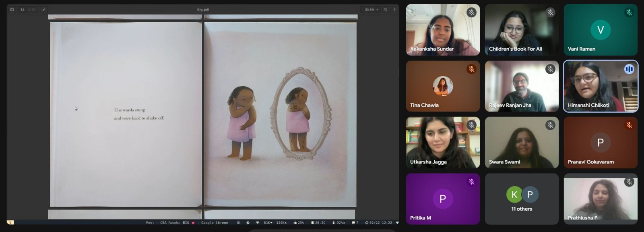Click the battery 92% indicator
The width and height of the screenshot is (644, 232).
coord(339,223)
